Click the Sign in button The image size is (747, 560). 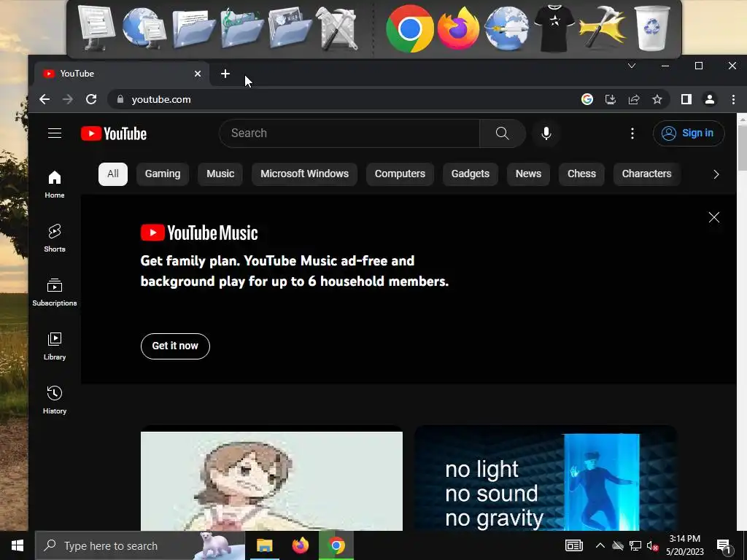[689, 133]
